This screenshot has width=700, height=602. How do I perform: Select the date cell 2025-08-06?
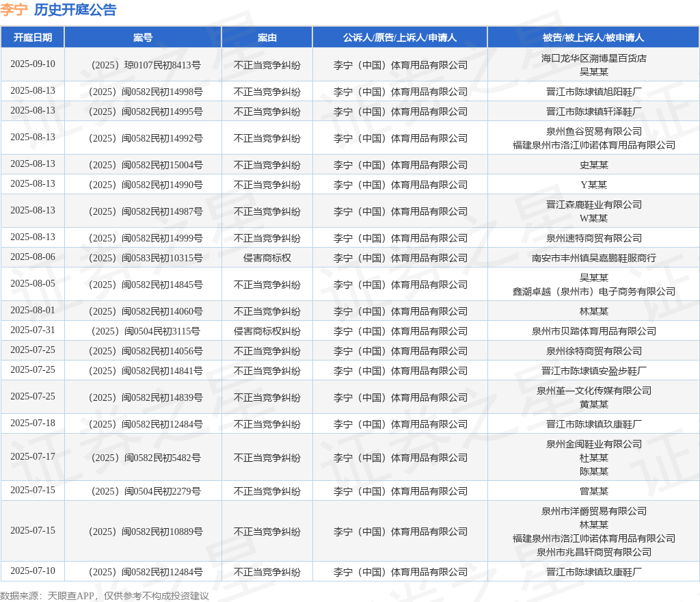tap(33, 257)
